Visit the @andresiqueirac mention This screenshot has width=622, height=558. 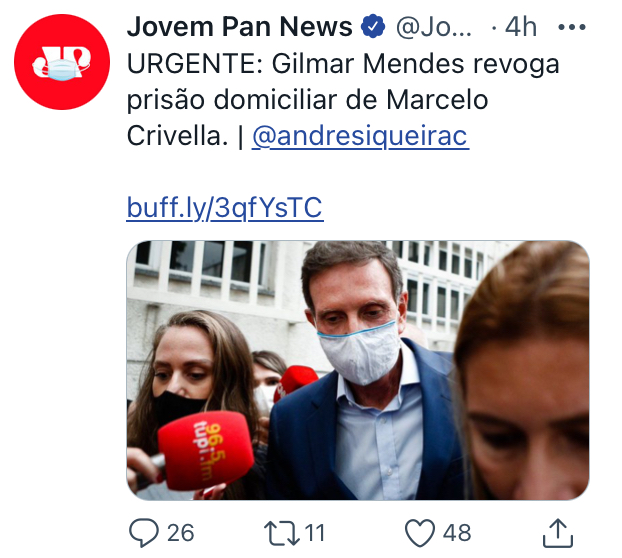(361, 136)
